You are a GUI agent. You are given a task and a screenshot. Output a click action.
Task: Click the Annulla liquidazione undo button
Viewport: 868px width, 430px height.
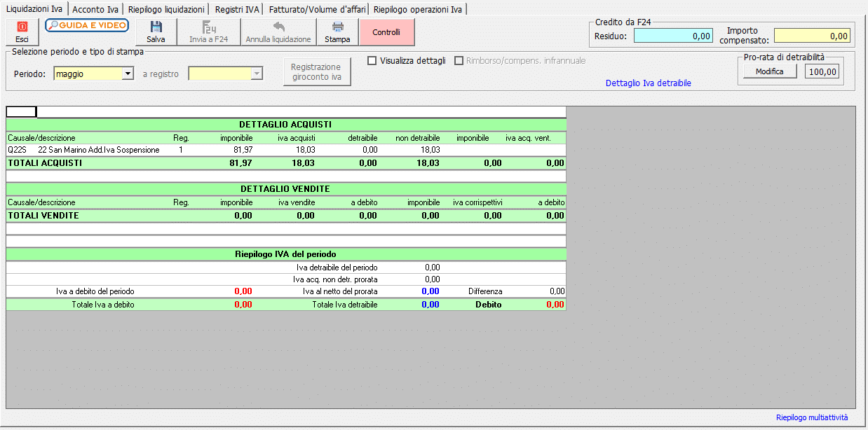[278, 32]
